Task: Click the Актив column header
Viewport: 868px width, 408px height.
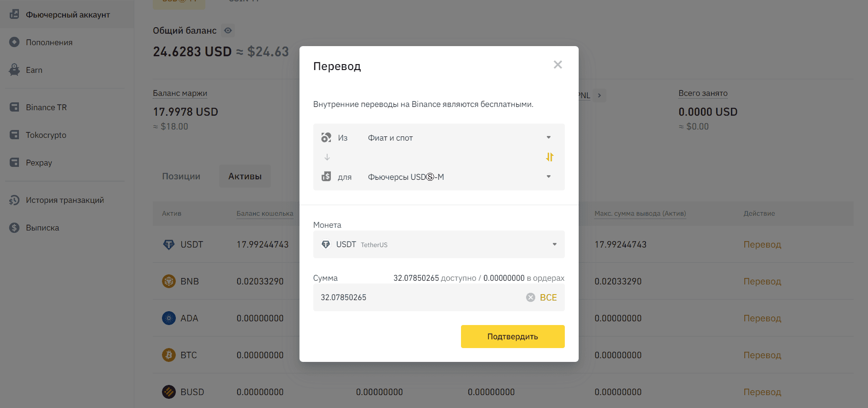Action: click(x=172, y=213)
